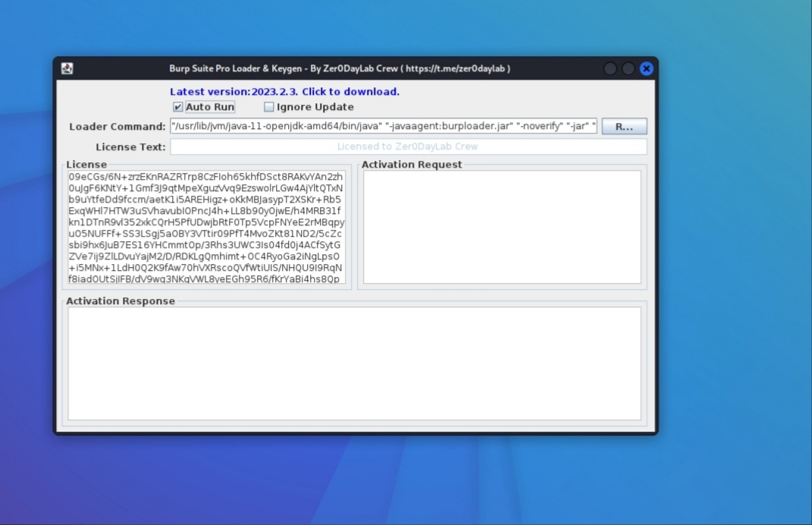Click inside the Activation Response text area
812x525 pixels.
click(x=354, y=363)
